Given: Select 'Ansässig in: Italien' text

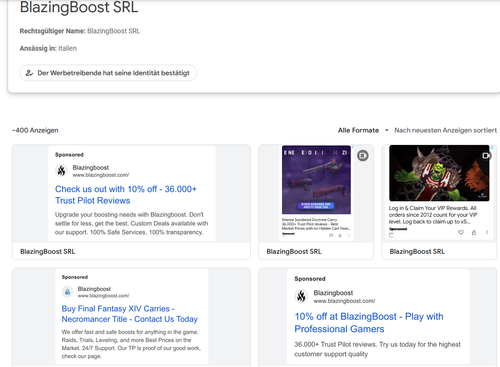Looking at the screenshot, I should click(48, 48).
